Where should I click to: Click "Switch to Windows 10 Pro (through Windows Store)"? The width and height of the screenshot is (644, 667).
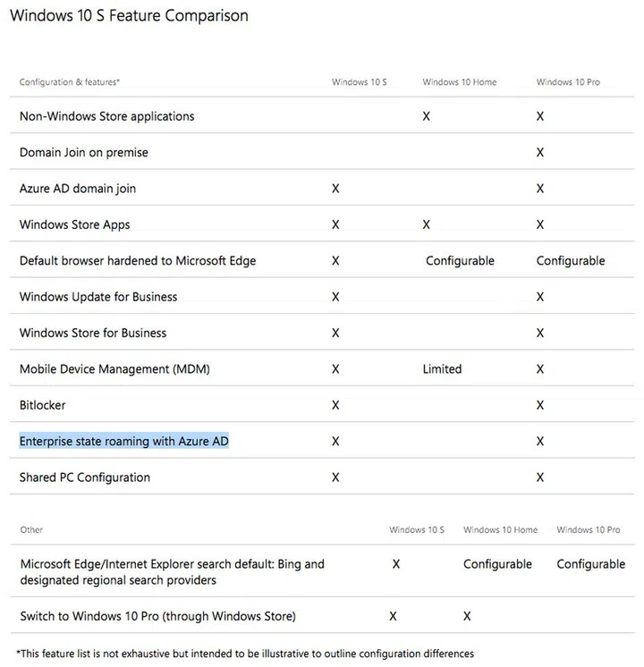pyautogui.click(x=157, y=616)
